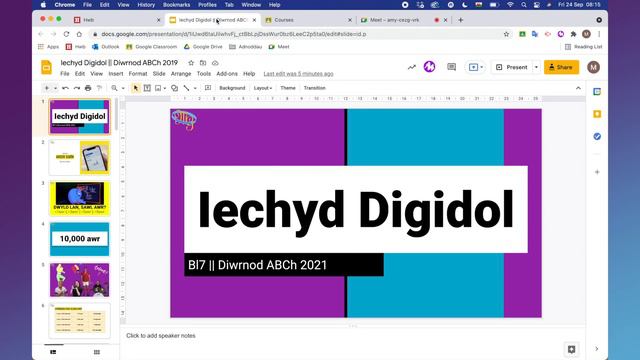This screenshot has width=640, height=360.
Task: Insert a text box with the toolbar tool
Action: point(147,88)
